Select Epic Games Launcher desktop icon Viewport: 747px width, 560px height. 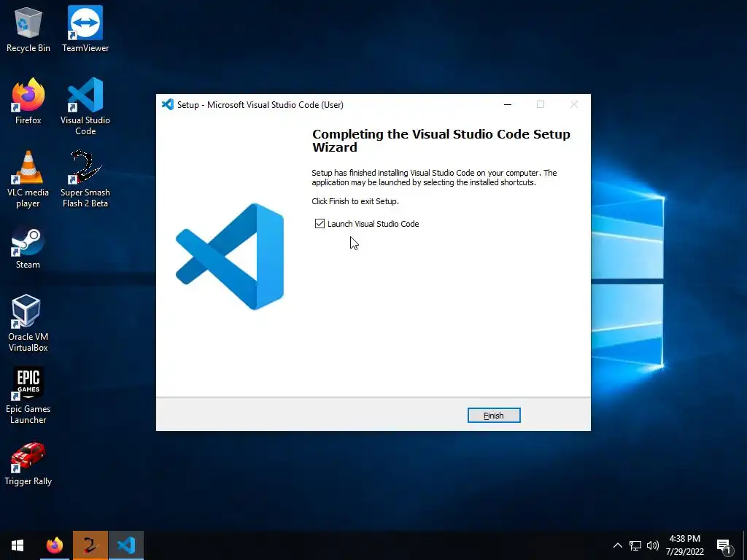click(x=28, y=395)
